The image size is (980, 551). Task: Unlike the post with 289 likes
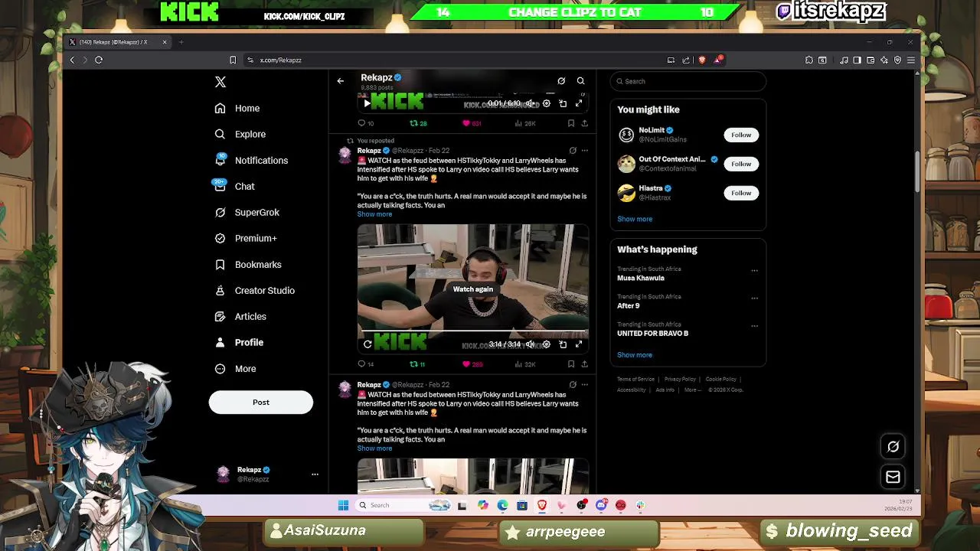472,364
